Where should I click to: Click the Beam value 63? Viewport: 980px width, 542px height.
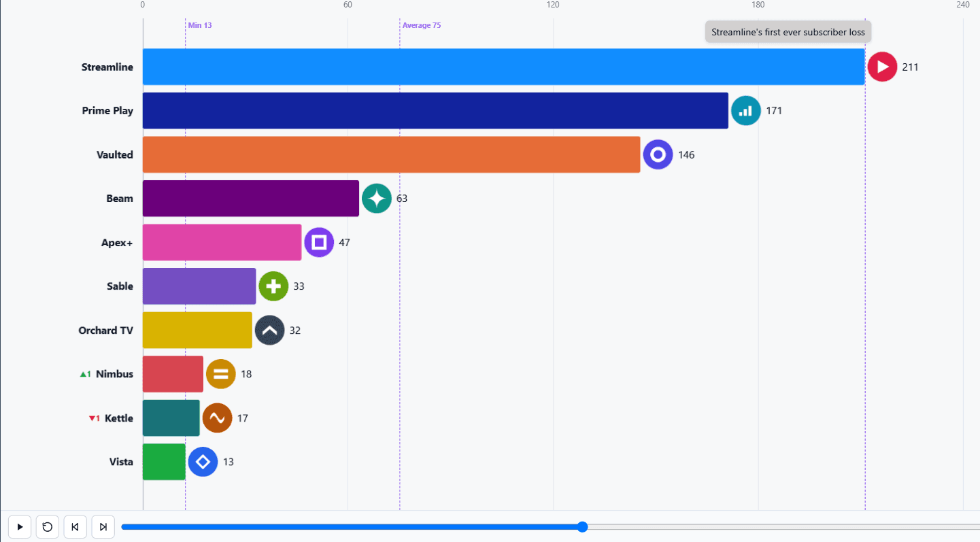(402, 199)
